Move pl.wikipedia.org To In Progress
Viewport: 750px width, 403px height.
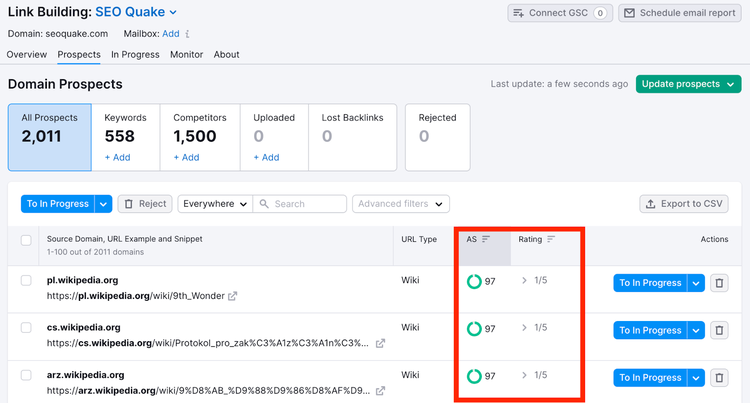pyautogui.click(x=651, y=283)
